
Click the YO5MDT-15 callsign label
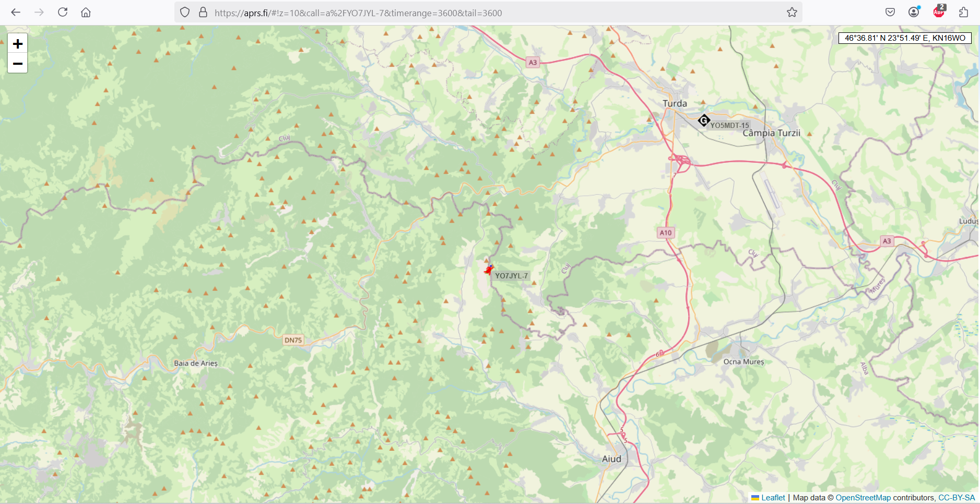click(729, 125)
